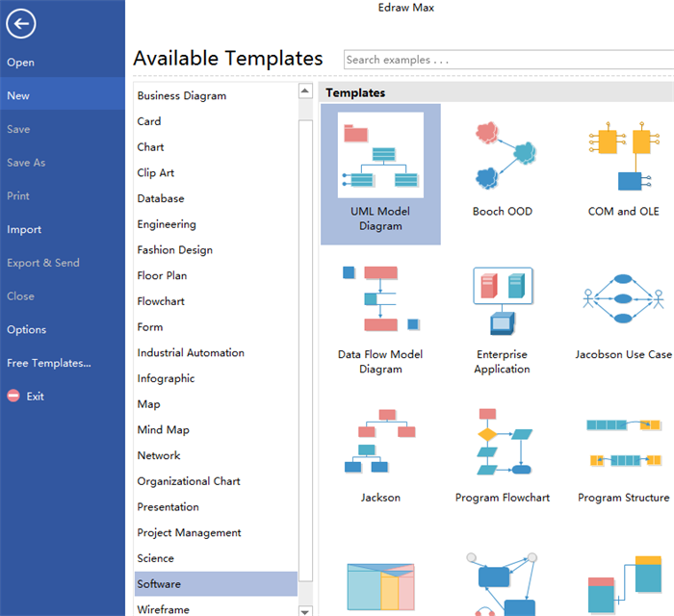Select Map category
This screenshot has width=674, height=616.
[x=148, y=404]
